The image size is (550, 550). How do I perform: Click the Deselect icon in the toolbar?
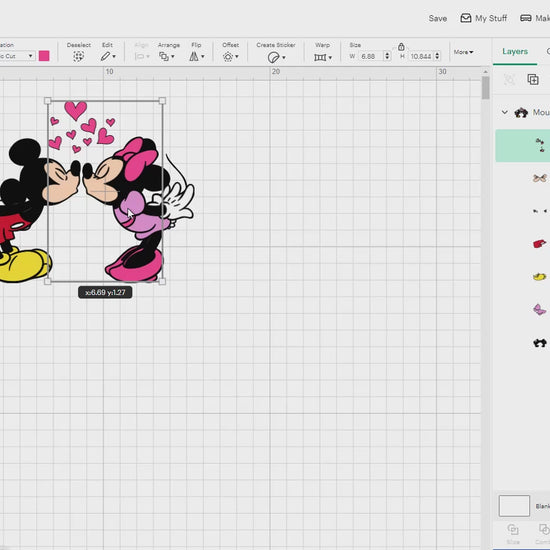[79, 56]
